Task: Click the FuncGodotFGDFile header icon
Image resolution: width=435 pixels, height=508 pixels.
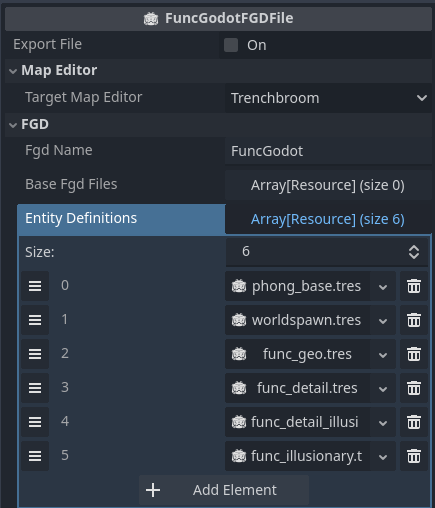Action: click(151, 19)
